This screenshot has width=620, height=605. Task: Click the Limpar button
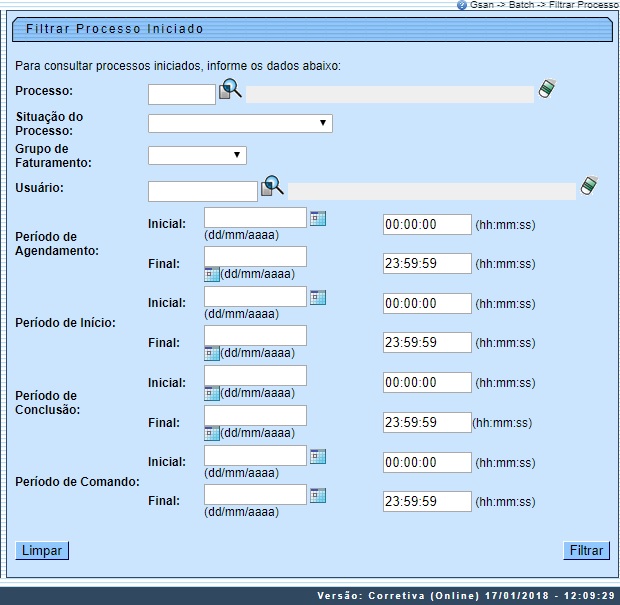pos(42,550)
